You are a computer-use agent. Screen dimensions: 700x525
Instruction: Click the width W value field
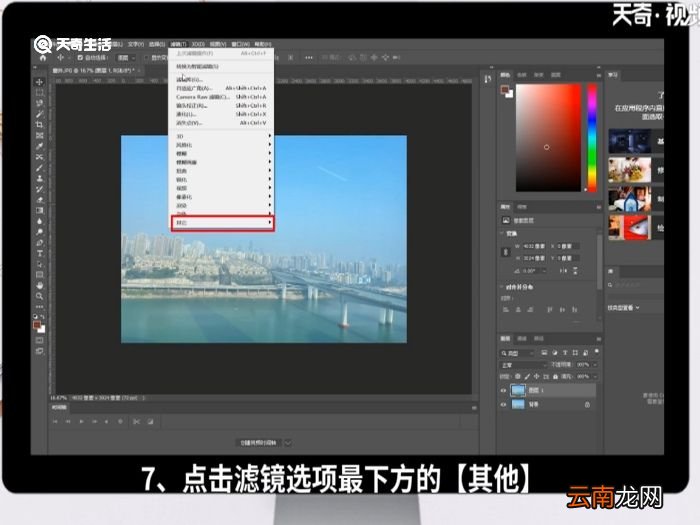pos(533,246)
